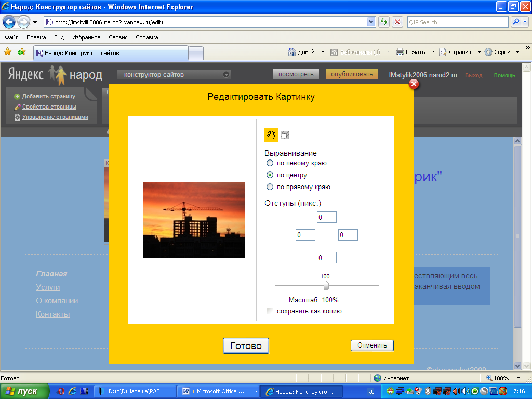Select the crop tool icon
532x399 pixels.
[285, 135]
